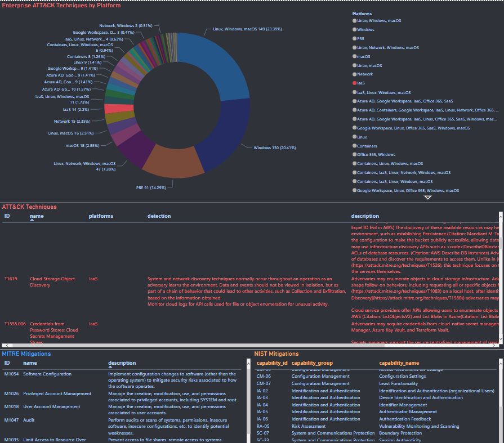This screenshot has height=443, width=504.
Task: Select the Windows platform slicer option
Action: tap(363, 30)
